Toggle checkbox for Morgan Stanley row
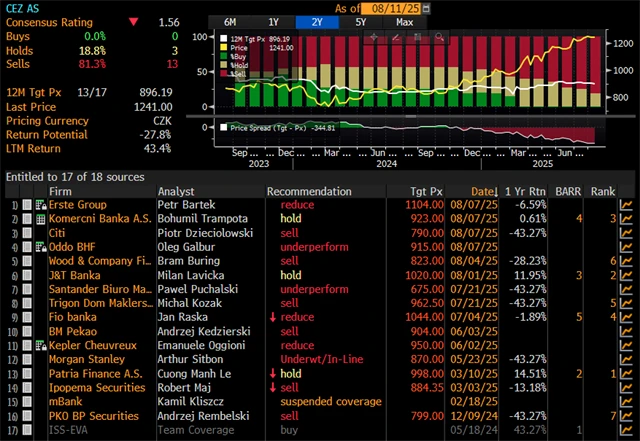Image resolution: width=640 pixels, height=441 pixels. pyautogui.click(x=27, y=358)
